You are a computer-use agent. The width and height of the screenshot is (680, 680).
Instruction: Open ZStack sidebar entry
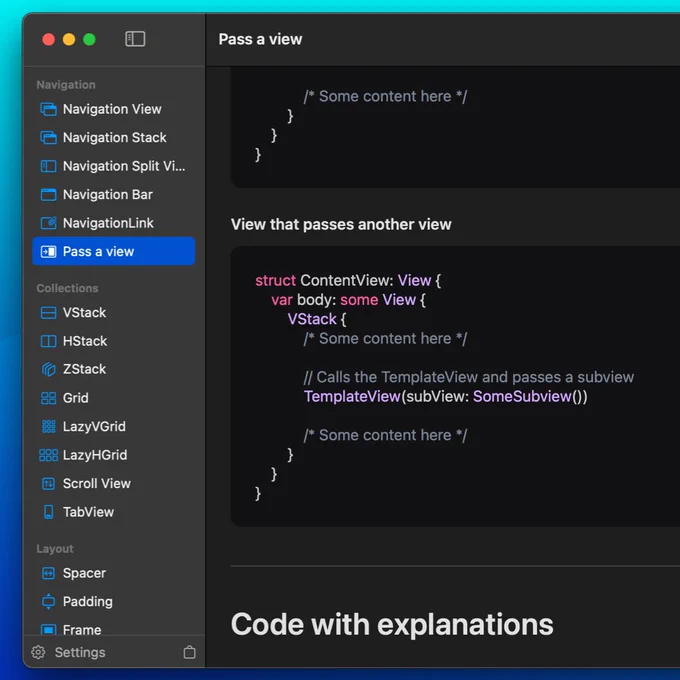(114, 369)
